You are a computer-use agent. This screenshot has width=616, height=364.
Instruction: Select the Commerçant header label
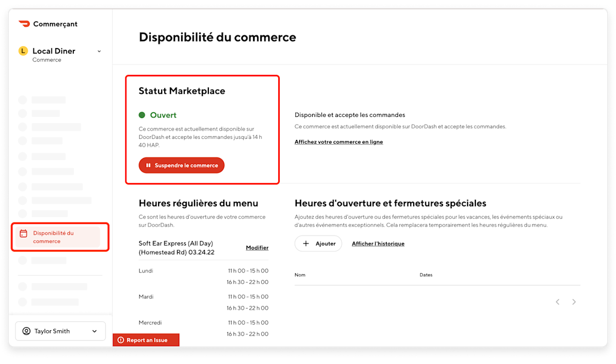(x=55, y=24)
